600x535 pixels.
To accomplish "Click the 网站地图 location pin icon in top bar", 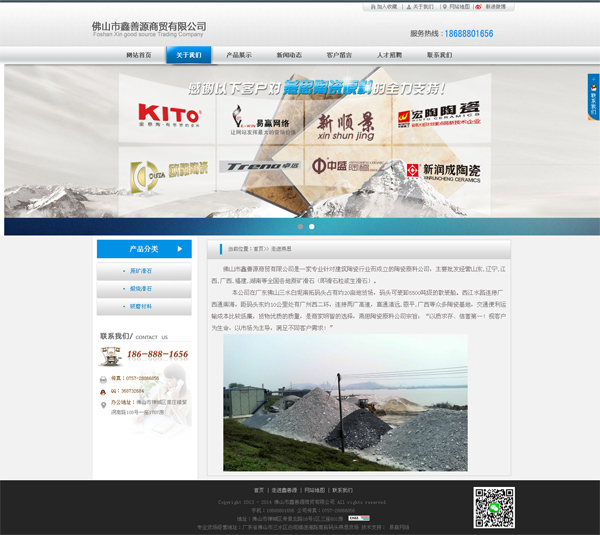I will click(x=445, y=7).
